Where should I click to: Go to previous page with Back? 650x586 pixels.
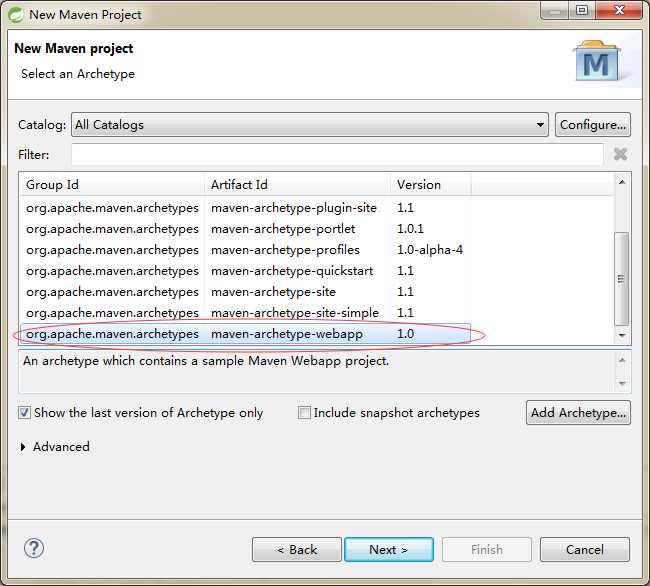297,550
